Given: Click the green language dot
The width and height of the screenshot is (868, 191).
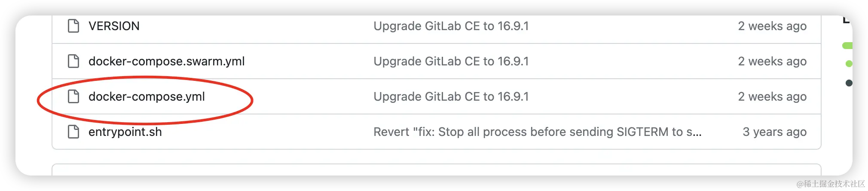Looking at the screenshot, I should click(x=849, y=64).
